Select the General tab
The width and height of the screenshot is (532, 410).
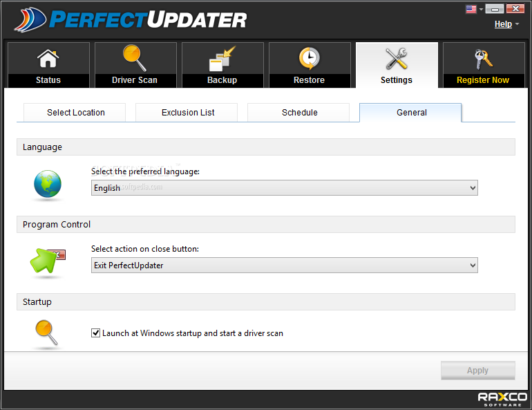(410, 112)
